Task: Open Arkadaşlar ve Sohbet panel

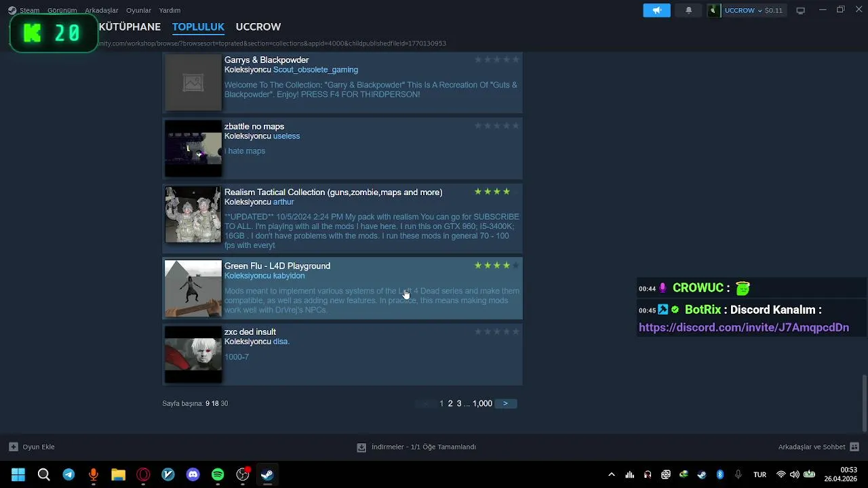Action: [812, 447]
